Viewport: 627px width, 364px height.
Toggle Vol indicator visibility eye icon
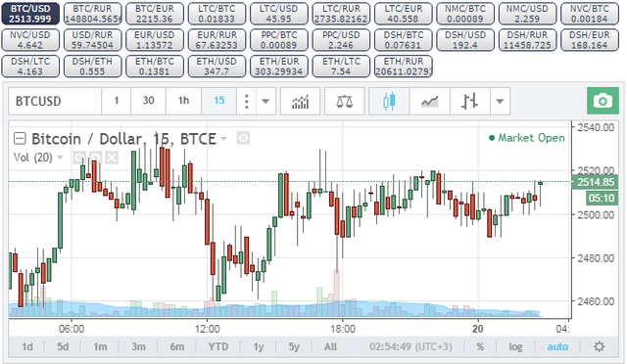[79, 158]
